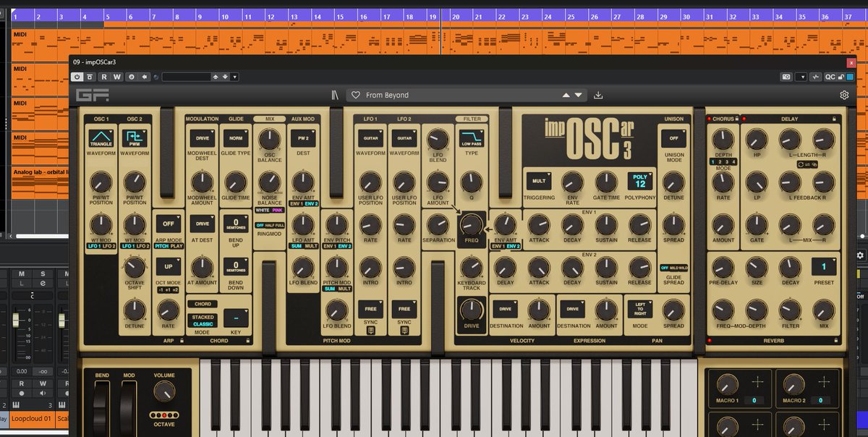The height and width of the screenshot is (437, 868).
Task: Click the filter Q knob
Action: click(472, 181)
